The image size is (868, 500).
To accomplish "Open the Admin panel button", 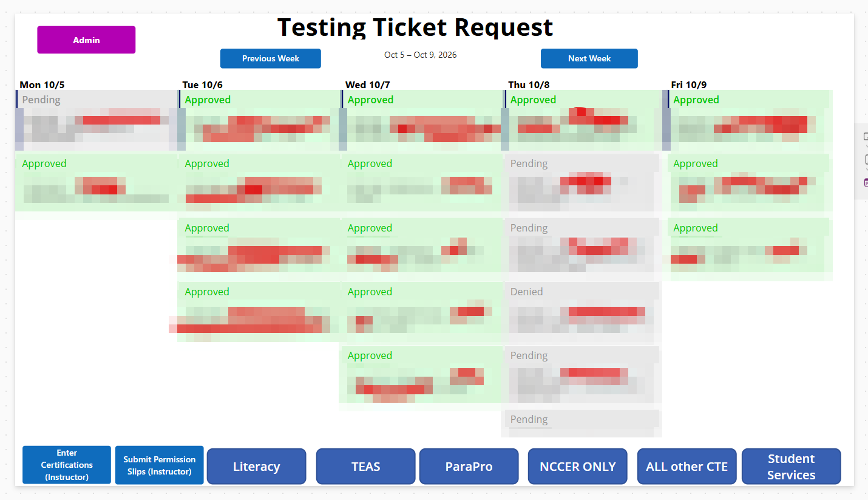I will [x=86, y=40].
